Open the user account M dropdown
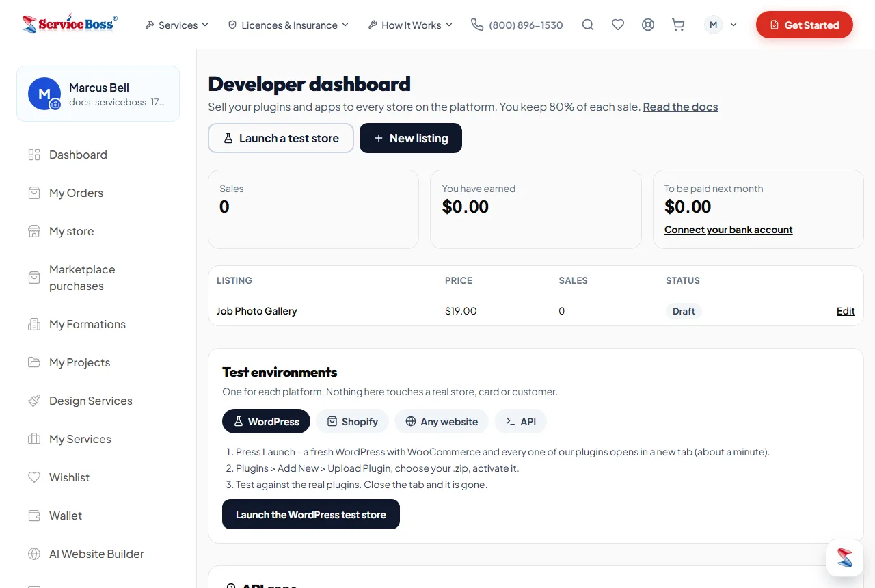 pyautogui.click(x=721, y=25)
